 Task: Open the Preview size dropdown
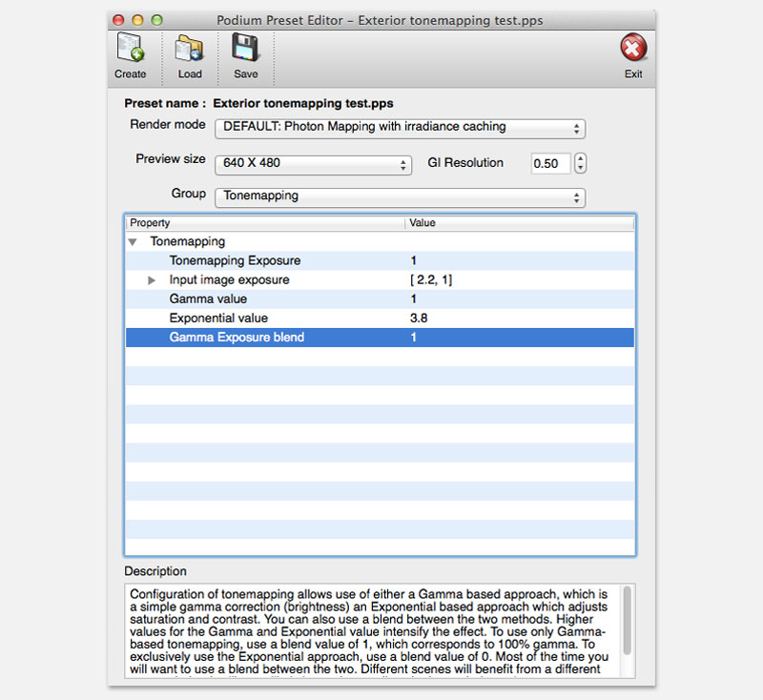(x=314, y=164)
